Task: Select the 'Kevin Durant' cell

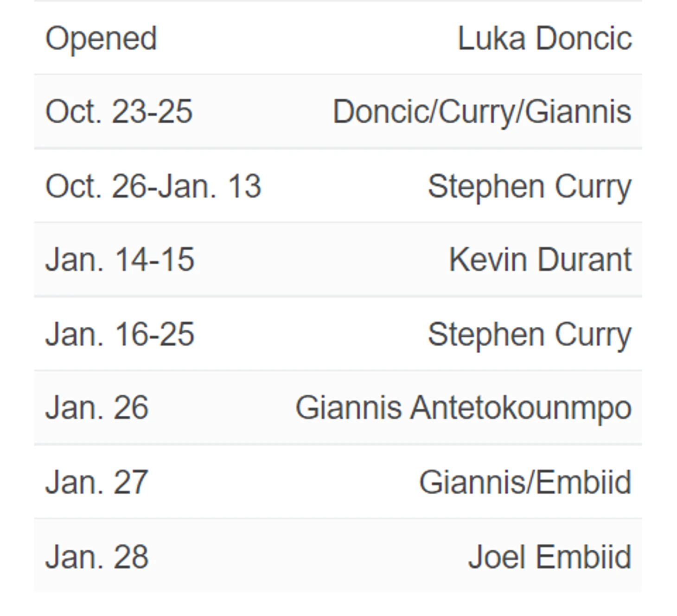Action: pyautogui.click(x=540, y=260)
